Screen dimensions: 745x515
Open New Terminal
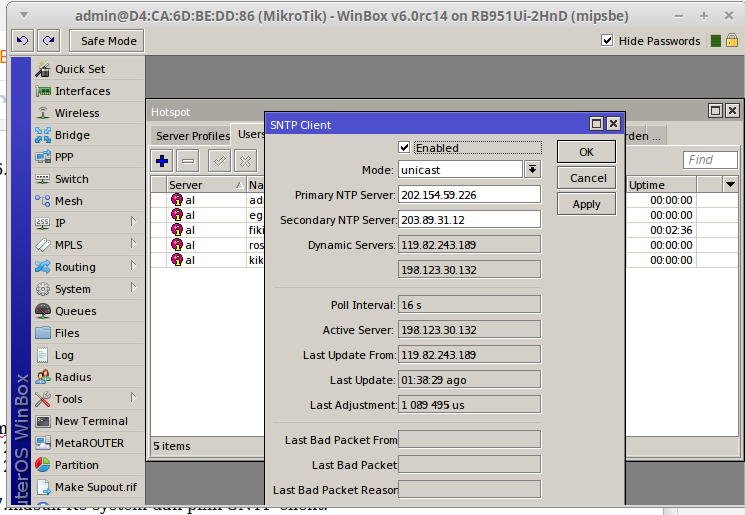[89, 421]
